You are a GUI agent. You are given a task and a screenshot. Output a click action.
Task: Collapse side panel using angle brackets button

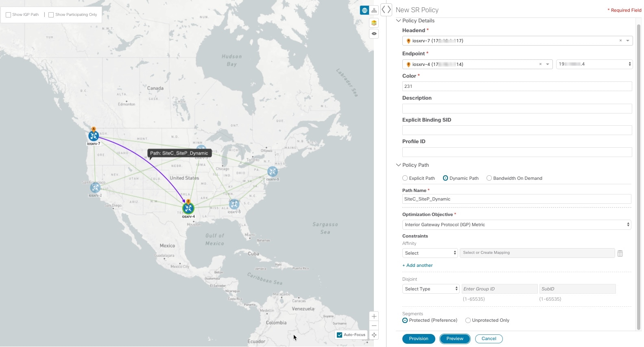(x=386, y=9)
